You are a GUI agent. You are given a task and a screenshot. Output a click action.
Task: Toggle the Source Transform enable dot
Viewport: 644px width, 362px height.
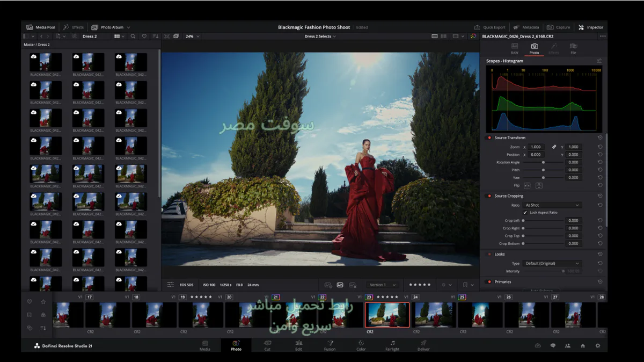click(x=489, y=138)
